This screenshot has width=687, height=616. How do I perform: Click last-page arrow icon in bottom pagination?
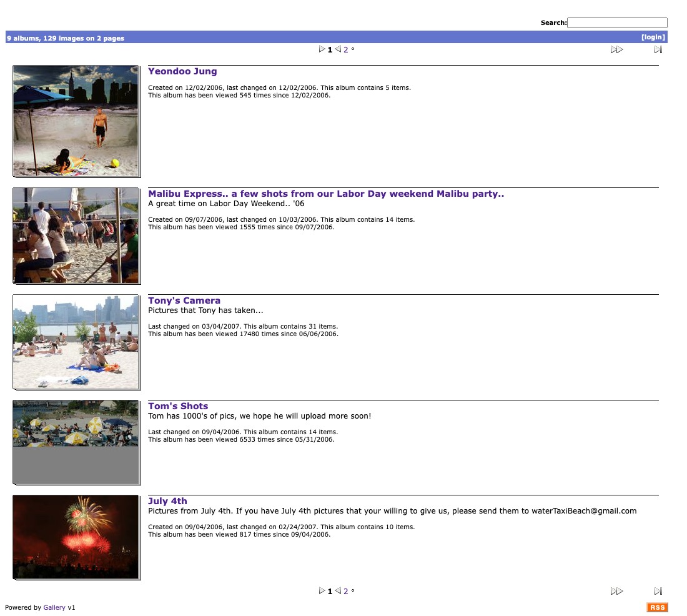point(658,591)
